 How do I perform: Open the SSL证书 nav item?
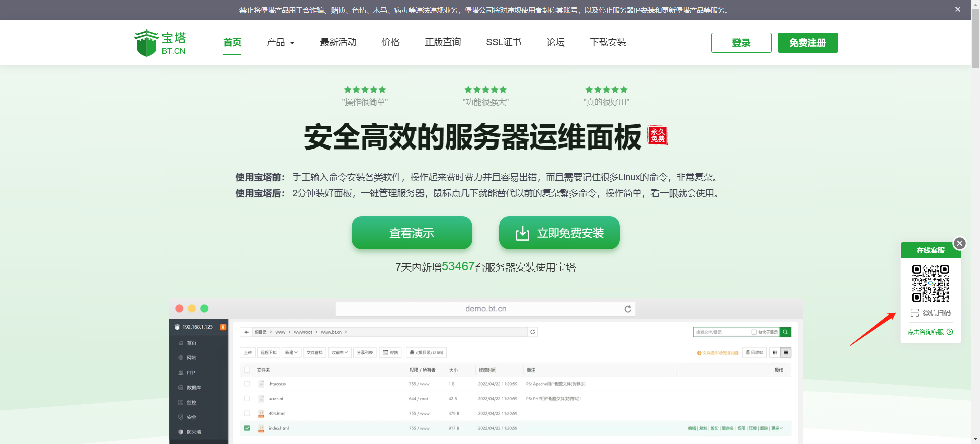tap(504, 42)
